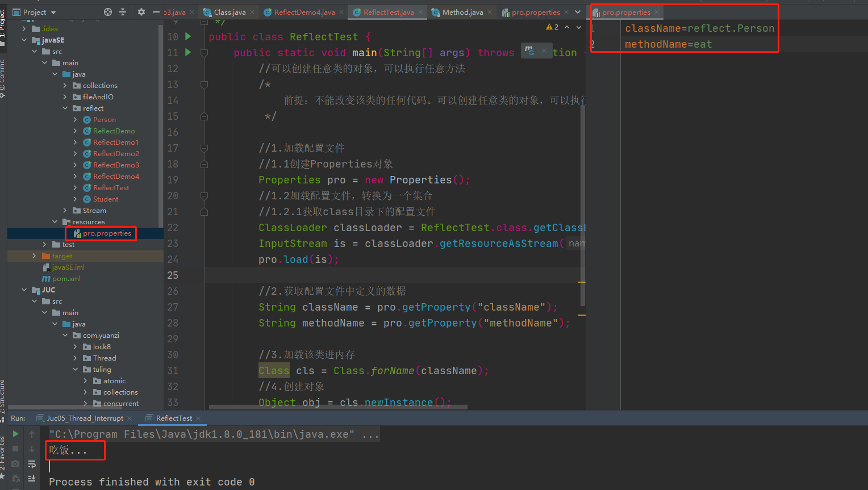Select ReflectDemo3 in project tree

116,165
